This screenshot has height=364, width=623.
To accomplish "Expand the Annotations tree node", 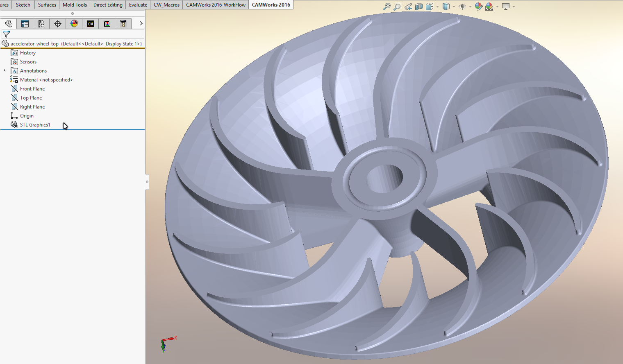I will (5, 70).
